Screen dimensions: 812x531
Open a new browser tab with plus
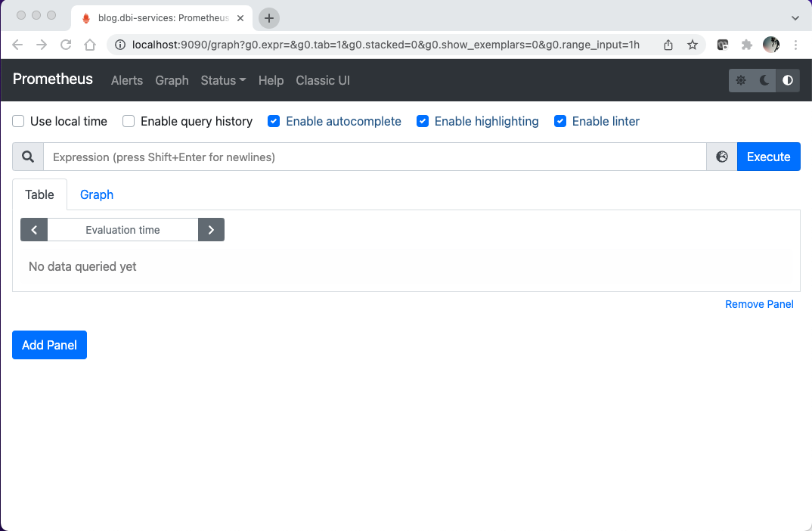268,18
